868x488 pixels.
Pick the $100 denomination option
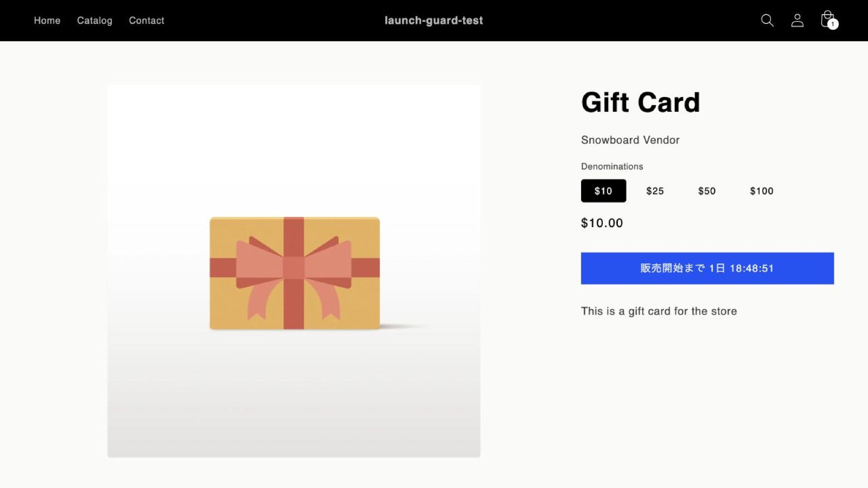[x=762, y=191]
